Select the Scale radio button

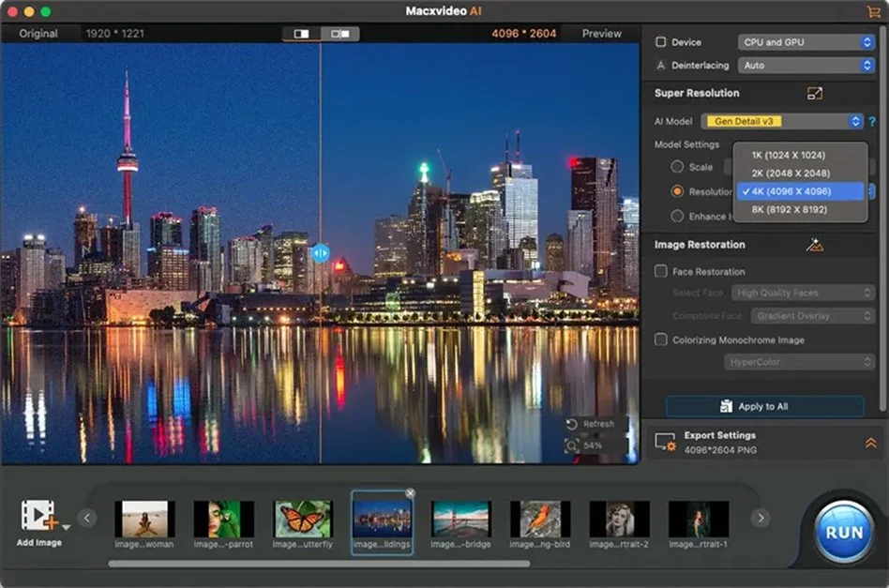pos(677,167)
